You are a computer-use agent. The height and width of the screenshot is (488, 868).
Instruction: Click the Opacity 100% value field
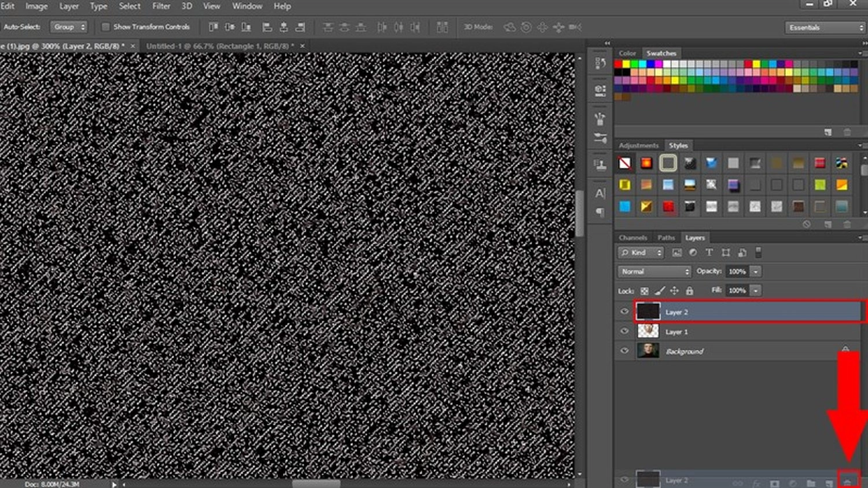coord(737,271)
